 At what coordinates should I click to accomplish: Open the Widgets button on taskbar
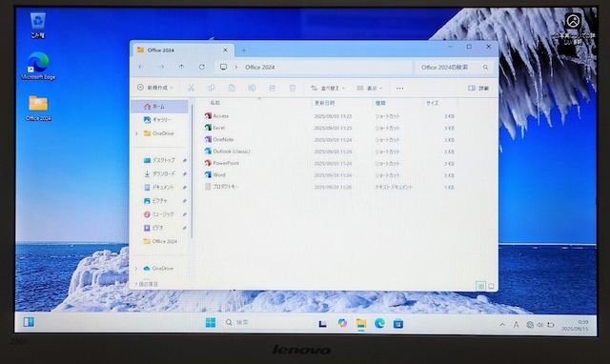click(29, 322)
